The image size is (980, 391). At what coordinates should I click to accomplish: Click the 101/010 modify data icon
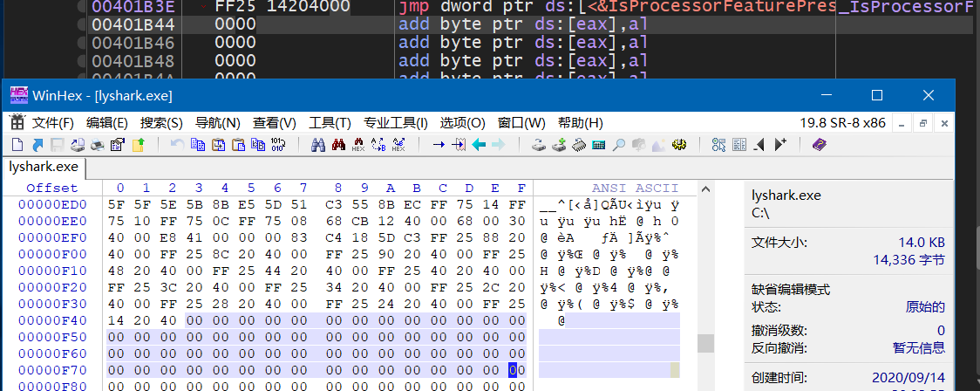pos(278,145)
